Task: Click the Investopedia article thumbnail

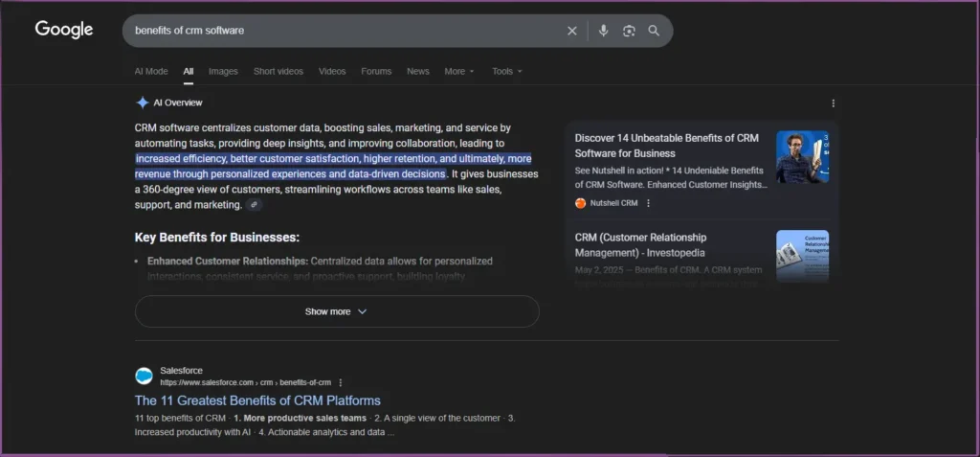Action: coord(803,256)
